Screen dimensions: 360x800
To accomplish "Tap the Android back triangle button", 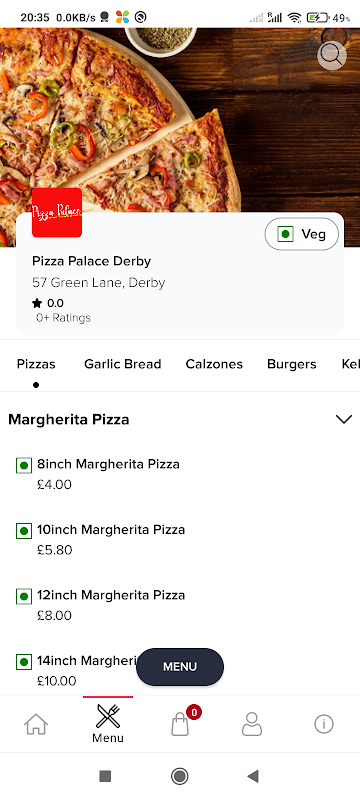I will pyautogui.click(x=253, y=777).
